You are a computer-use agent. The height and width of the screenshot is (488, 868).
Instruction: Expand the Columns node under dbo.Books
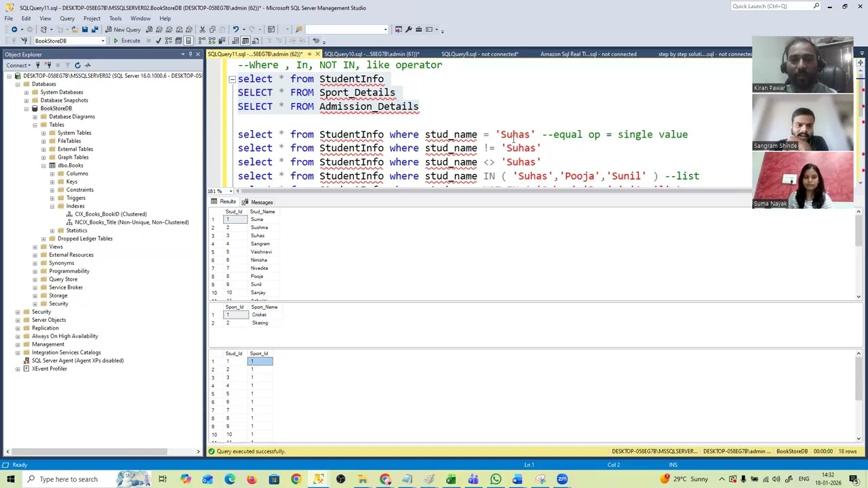tap(52, 174)
